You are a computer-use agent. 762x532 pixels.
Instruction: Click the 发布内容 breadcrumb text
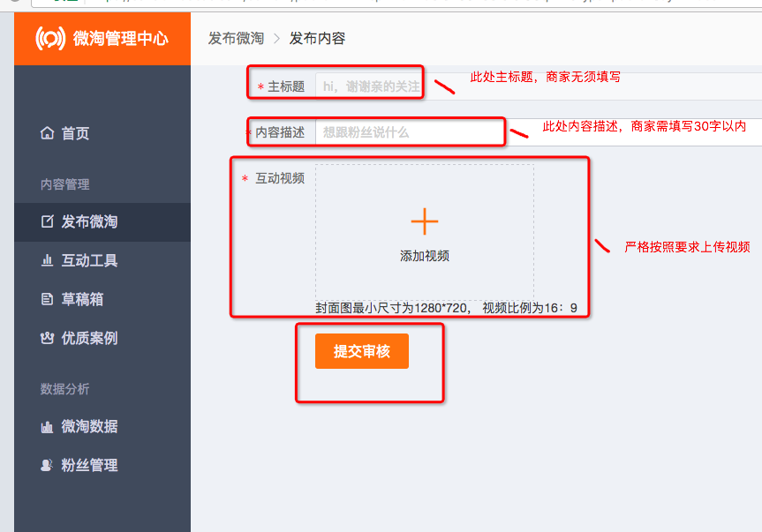pos(317,38)
